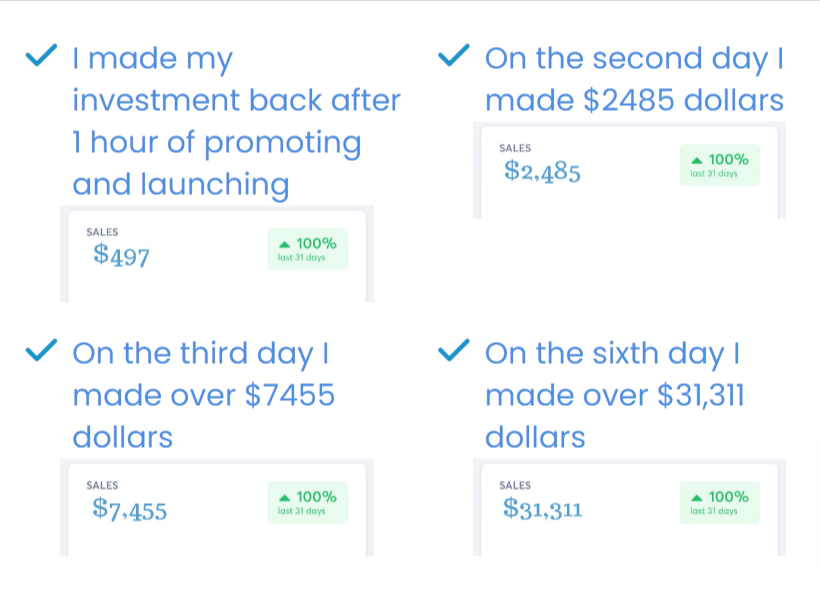The height and width of the screenshot is (613, 820).
Task: Click the green up arrow in the $31,311 card
Action: [x=696, y=497]
